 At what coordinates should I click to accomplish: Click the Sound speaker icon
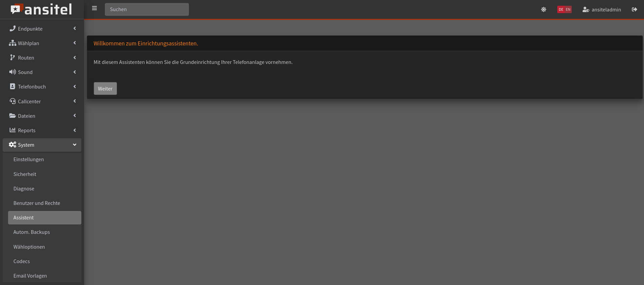12,72
